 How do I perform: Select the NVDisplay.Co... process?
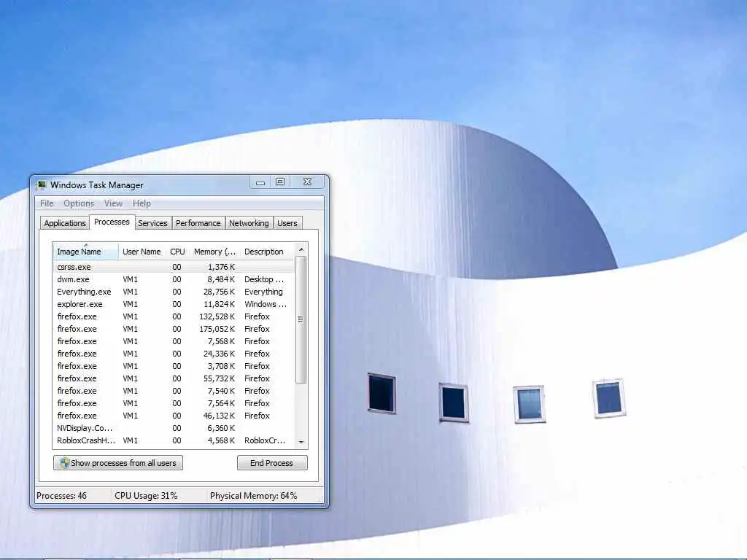coord(174,428)
